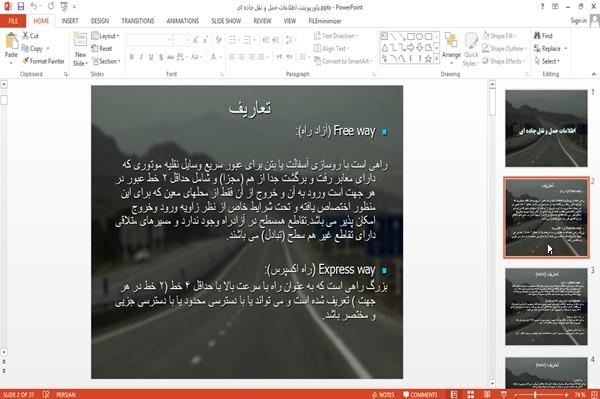This screenshot has width=600, height=399.
Task: Open the Shape Effects dropdown
Action: [504, 61]
